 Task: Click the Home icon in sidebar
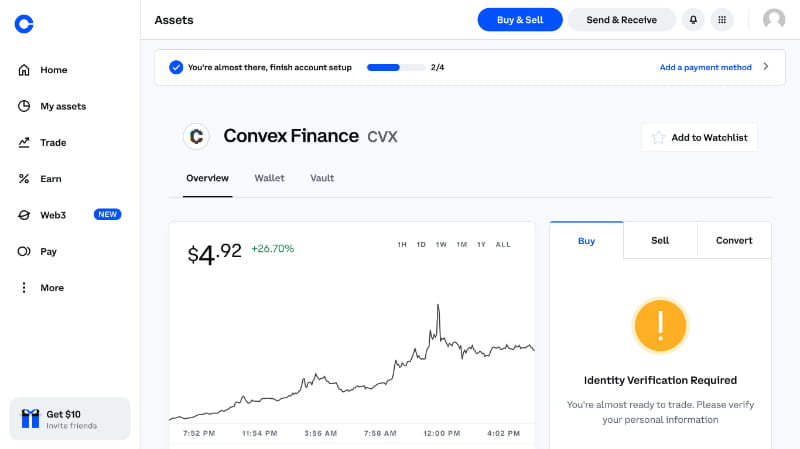(x=24, y=70)
